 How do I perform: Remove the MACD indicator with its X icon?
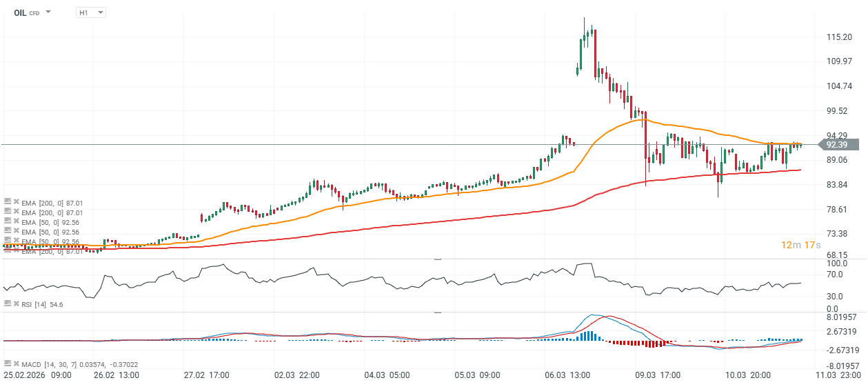pos(17,363)
